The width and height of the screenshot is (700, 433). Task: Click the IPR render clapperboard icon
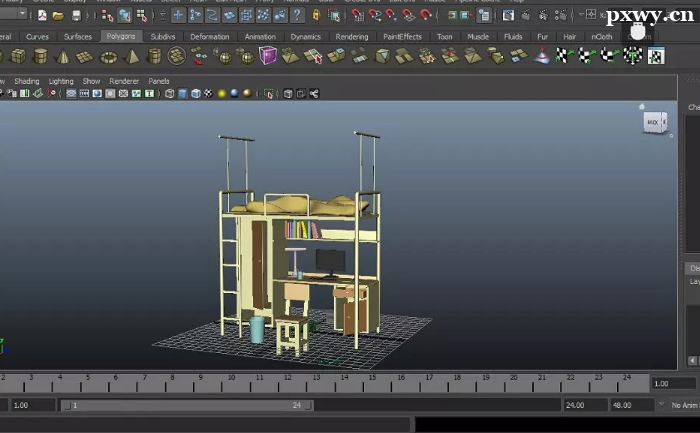coord(543,16)
